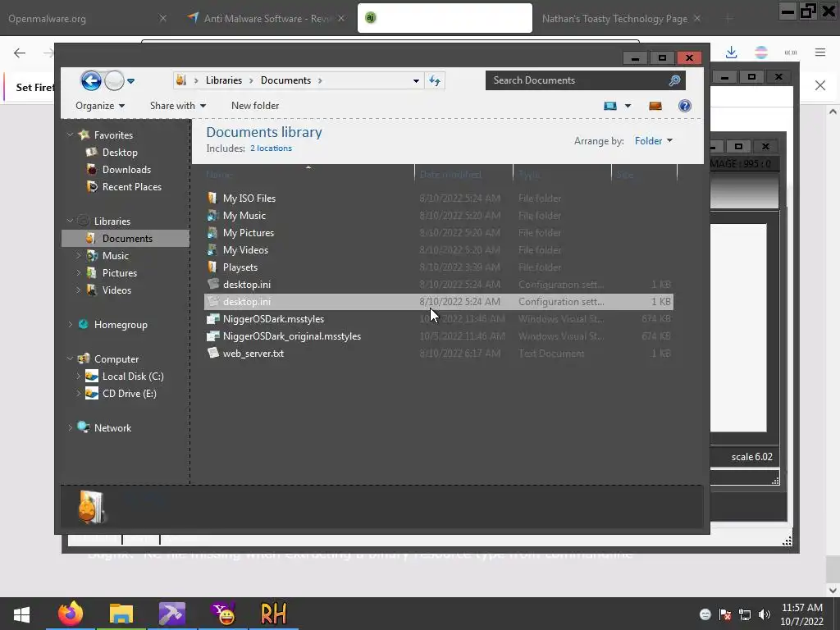
Task: Open the Arrange by Folder dropdown
Action: click(654, 141)
